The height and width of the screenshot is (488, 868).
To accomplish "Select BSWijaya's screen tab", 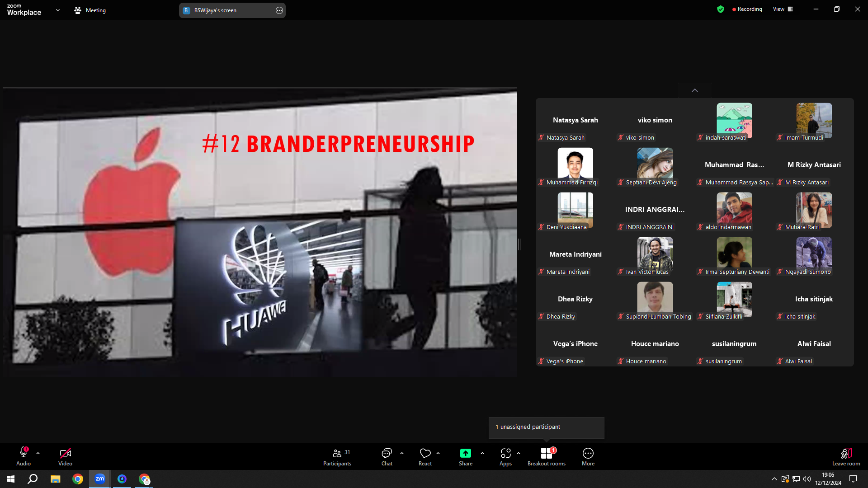I will tap(232, 10).
